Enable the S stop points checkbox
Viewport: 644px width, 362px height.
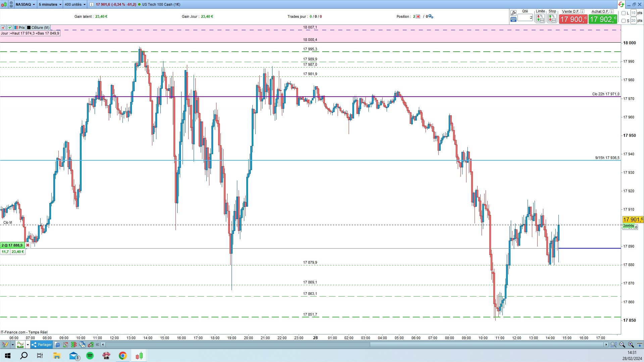point(624,21)
